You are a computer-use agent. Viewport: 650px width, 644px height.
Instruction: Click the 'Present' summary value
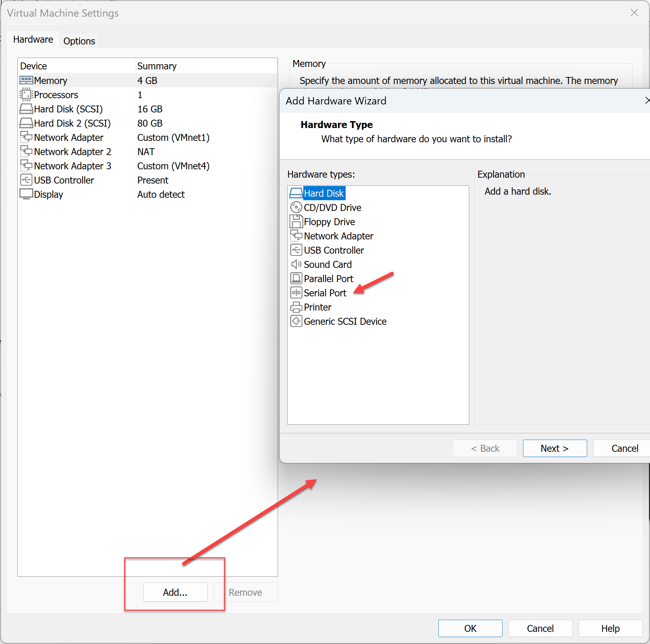[153, 180]
